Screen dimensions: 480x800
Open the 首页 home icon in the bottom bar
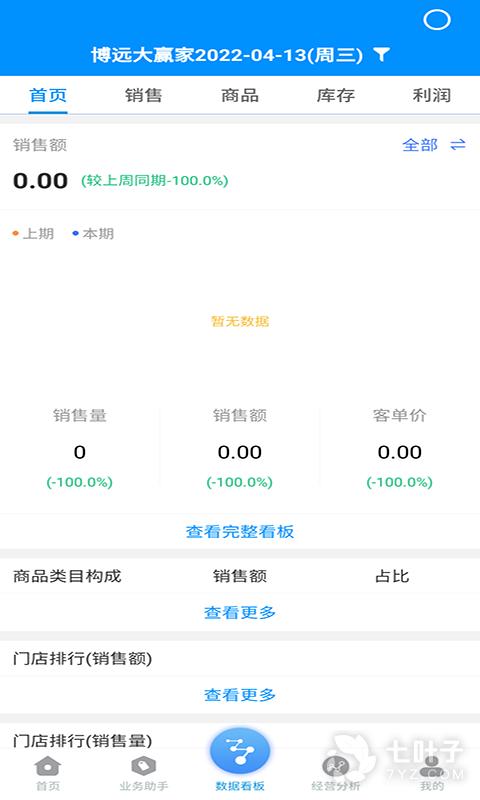(x=47, y=766)
